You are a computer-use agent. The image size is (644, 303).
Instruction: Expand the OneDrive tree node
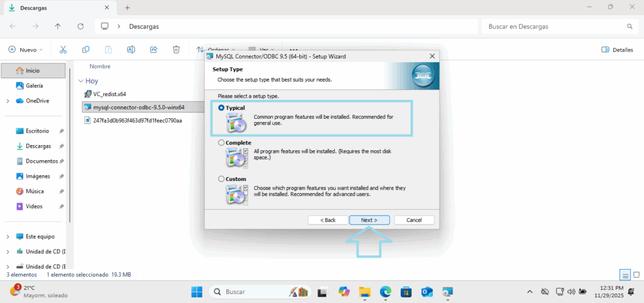pos(8,101)
